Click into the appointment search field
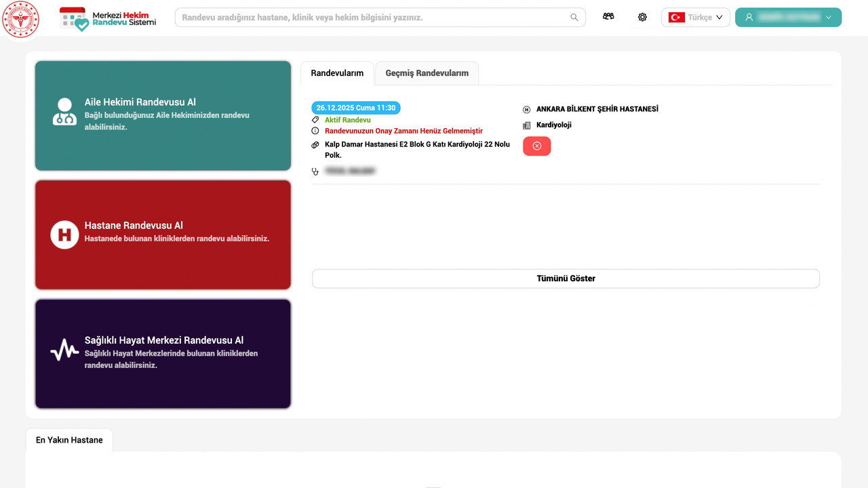The image size is (868, 488). point(373,18)
